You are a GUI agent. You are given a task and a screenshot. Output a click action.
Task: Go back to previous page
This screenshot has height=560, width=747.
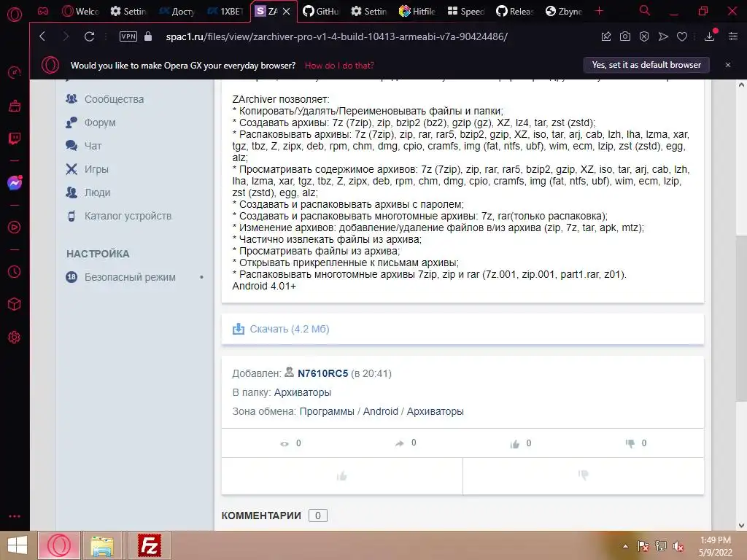(42, 36)
